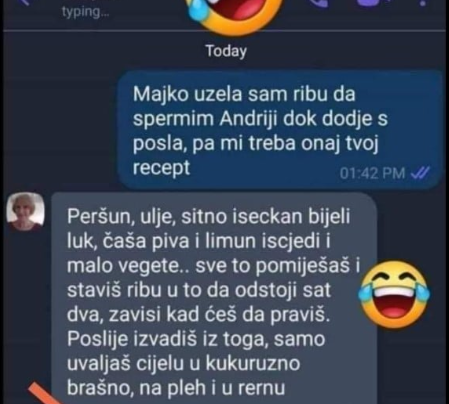Click the laughing emoji beside the recipe
The height and width of the screenshot is (404, 449).
click(x=394, y=295)
